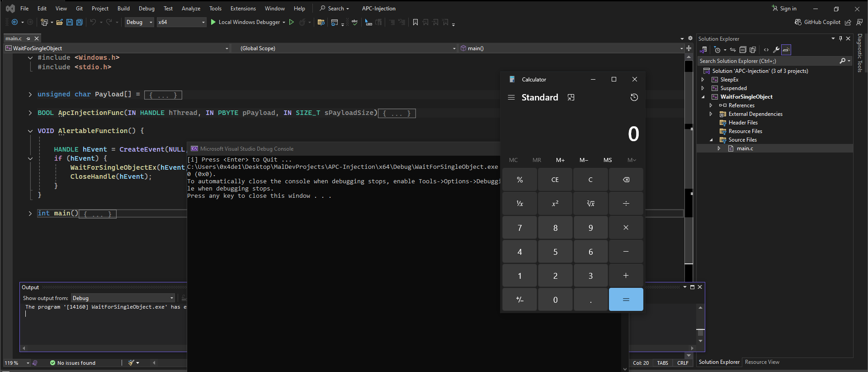Viewport: 868px width, 372px height.
Task: Open the Calculator hamburger navigation menu
Action: [511, 97]
